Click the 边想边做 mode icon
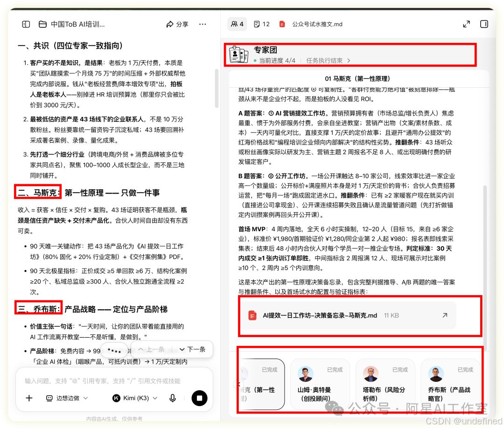Screen dimensions: 504x429 pyautogui.click(x=49, y=398)
